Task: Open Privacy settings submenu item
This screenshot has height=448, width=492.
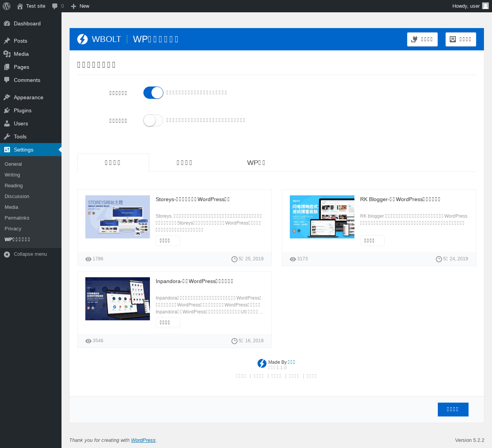Action: [31, 228]
